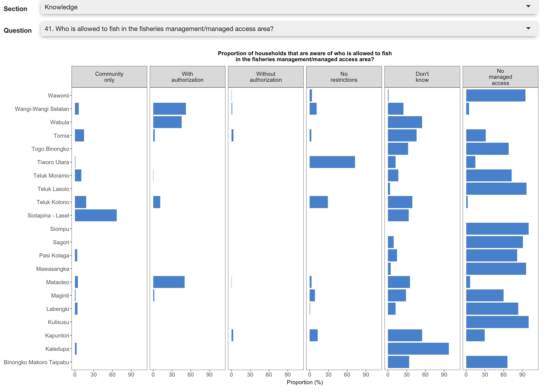This screenshot has height=392, width=549.
Task: Click the Question dropdown chevron arrow
Action: click(x=528, y=28)
